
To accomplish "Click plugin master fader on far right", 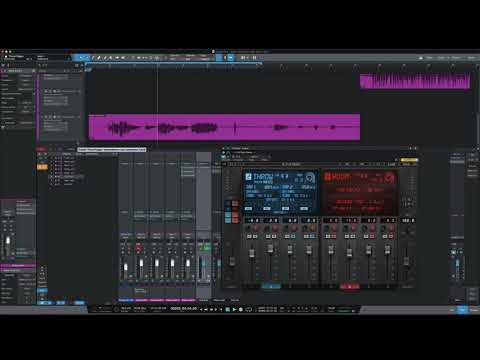I will pyautogui.click(x=406, y=261).
